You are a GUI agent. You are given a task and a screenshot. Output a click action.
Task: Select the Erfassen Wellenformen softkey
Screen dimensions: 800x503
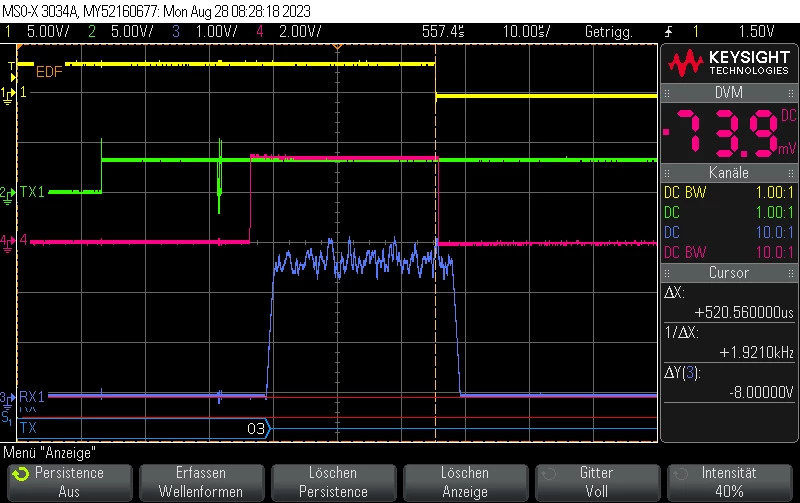pyautogui.click(x=201, y=482)
